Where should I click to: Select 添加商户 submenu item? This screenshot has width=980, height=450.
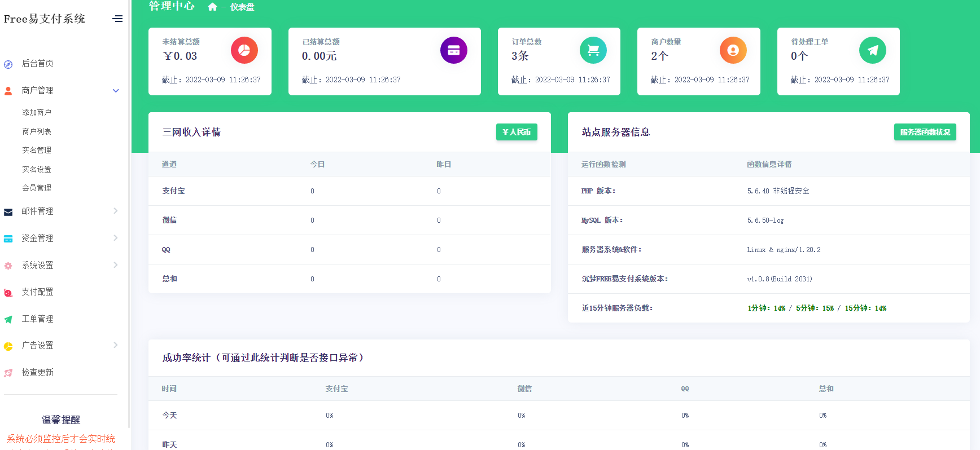click(x=37, y=112)
